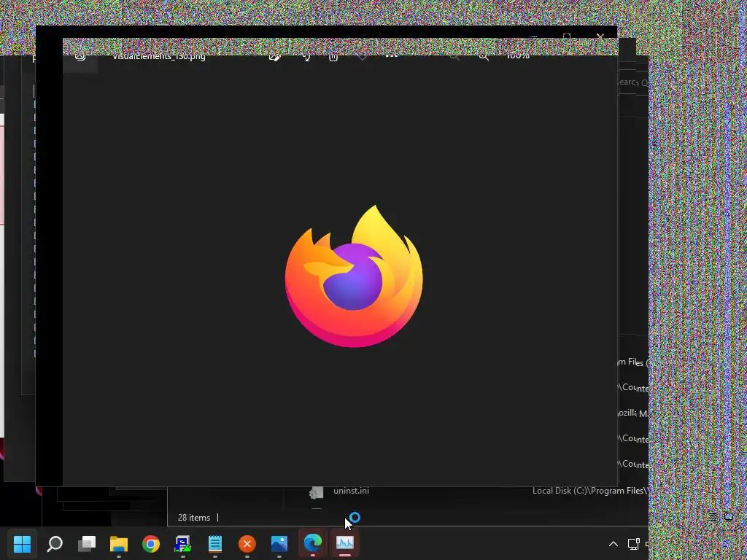Image resolution: width=747 pixels, height=560 pixels.
Task: Zoom in using the magnifier plus icon
Action: point(484,57)
